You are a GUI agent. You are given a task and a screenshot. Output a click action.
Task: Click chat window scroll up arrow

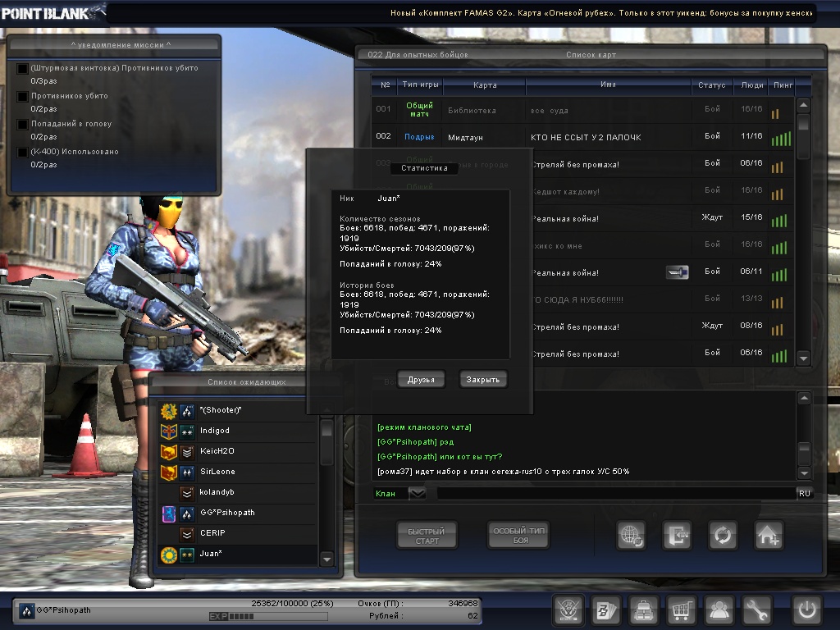click(804, 398)
